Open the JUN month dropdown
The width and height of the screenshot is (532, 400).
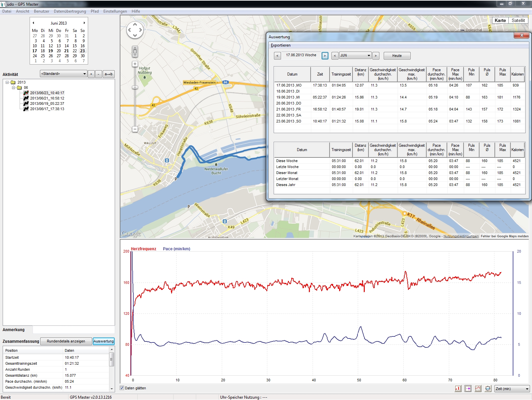pos(355,56)
